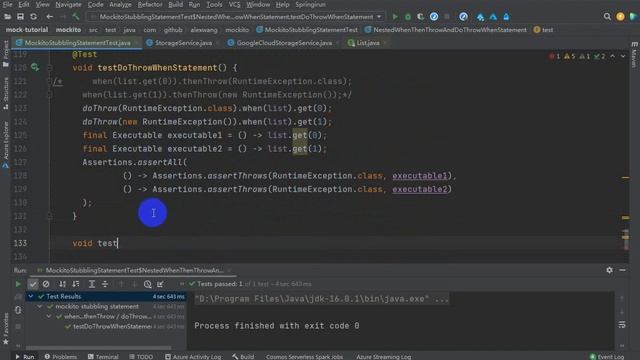
Task: Hide the Run tool window with minus icon
Action: point(622,270)
